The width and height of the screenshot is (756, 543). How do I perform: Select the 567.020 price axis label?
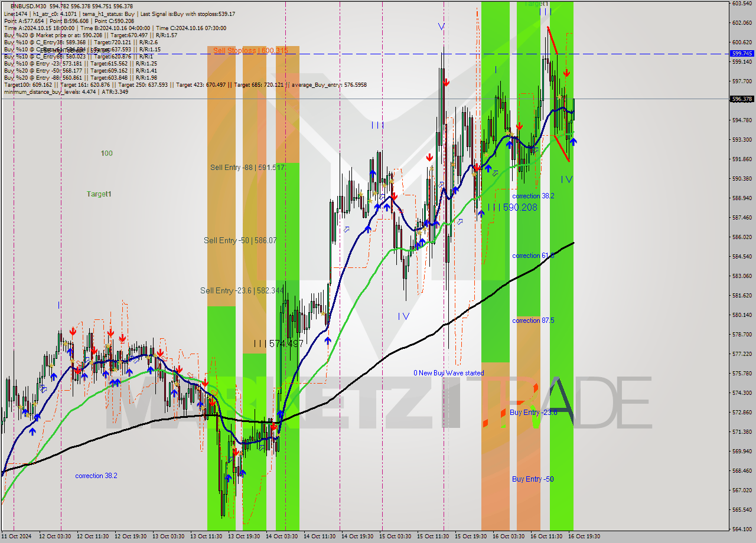741,490
